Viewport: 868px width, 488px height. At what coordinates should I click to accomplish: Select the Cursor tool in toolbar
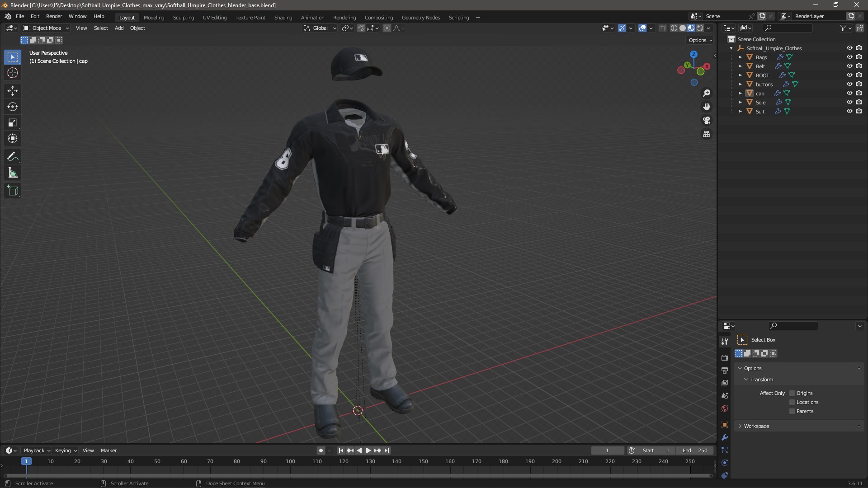click(13, 73)
